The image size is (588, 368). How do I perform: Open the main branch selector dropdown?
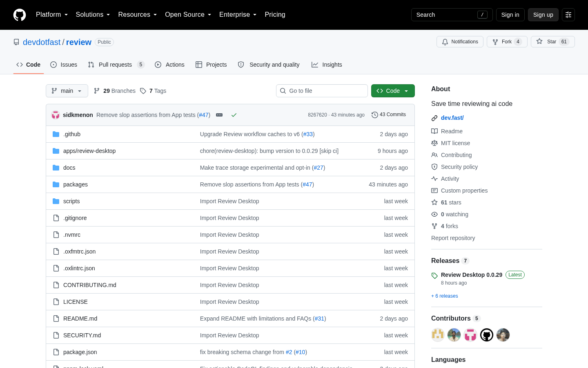click(67, 91)
